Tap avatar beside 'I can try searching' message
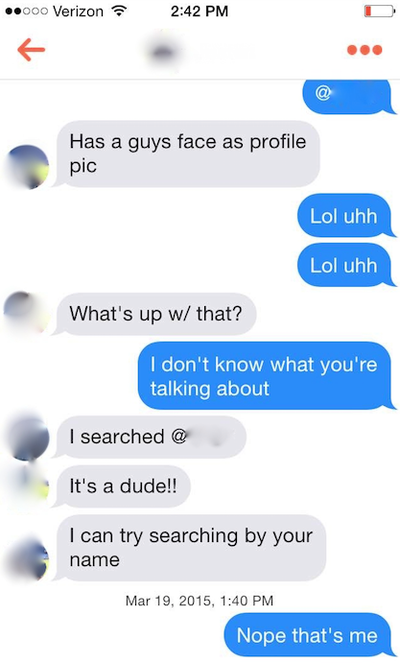Screen dimensions: 400x663 (x=28, y=559)
